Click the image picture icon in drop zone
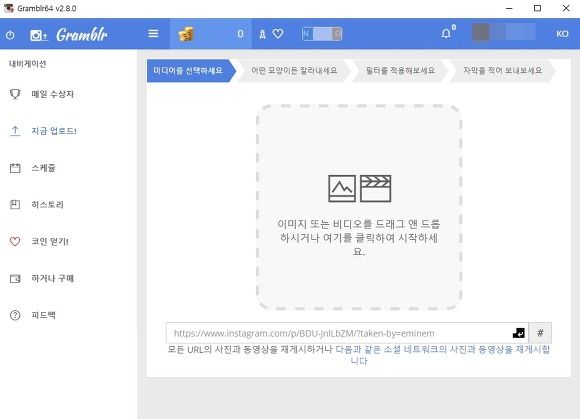Image resolution: width=580 pixels, height=419 pixels. point(342,189)
